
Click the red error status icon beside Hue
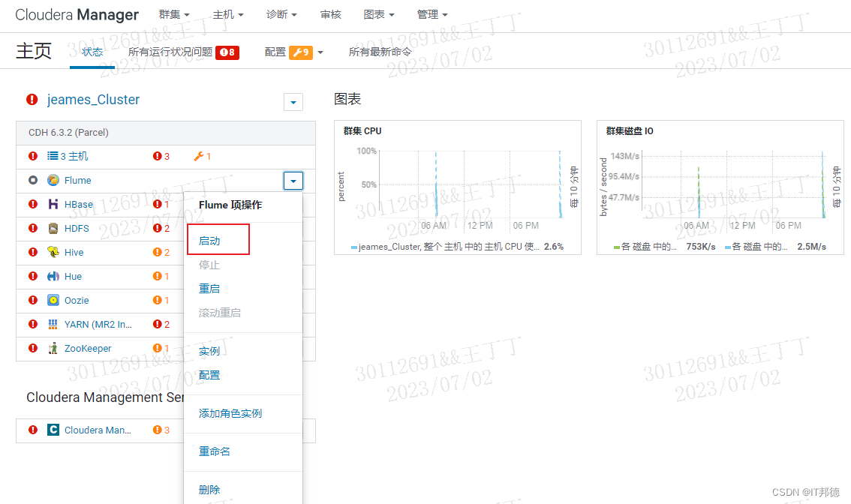coord(33,276)
